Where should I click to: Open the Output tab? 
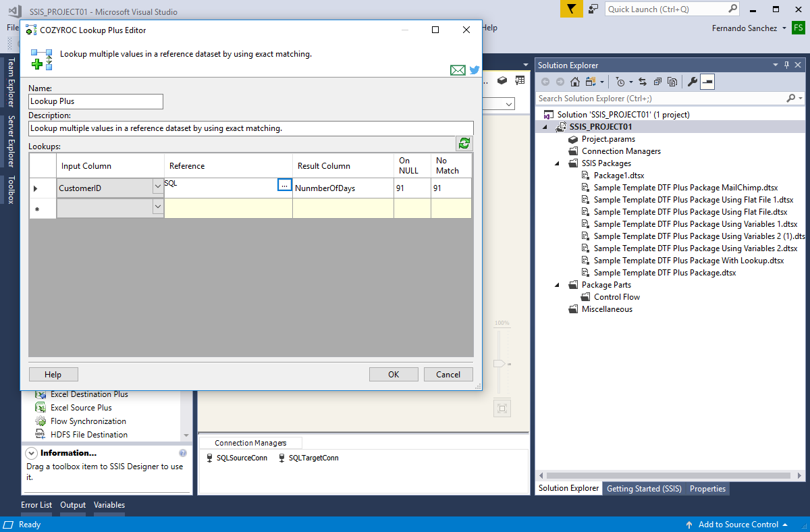pyautogui.click(x=73, y=505)
